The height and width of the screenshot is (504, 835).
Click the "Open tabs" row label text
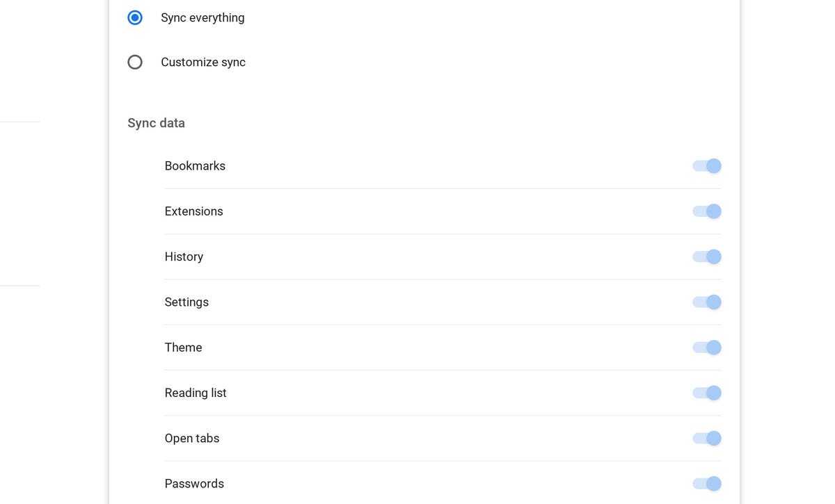pyautogui.click(x=192, y=439)
